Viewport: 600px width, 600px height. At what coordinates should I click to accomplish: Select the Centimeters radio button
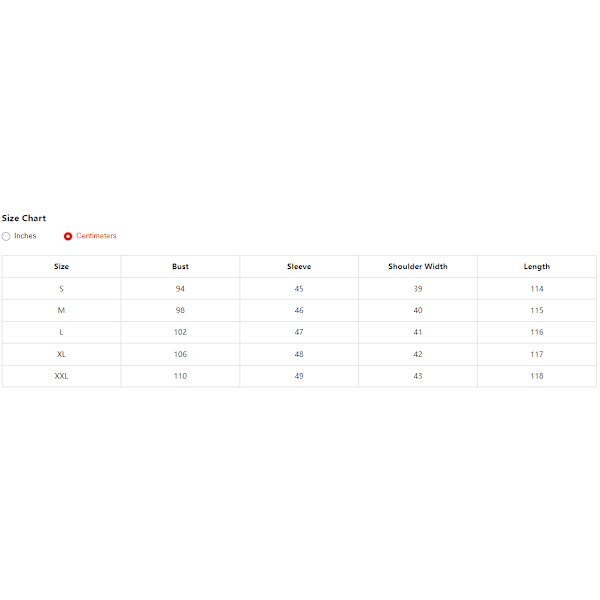[x=68, y=236]
